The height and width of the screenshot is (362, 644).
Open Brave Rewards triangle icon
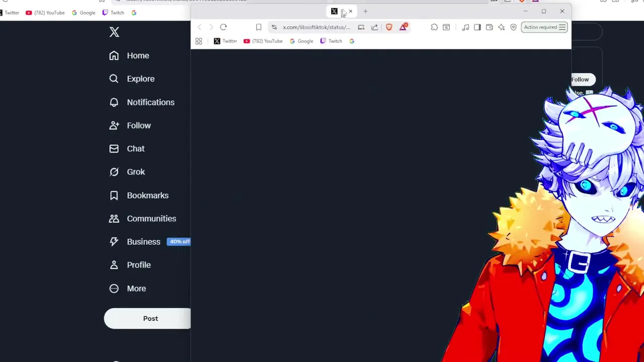(403, 27)
